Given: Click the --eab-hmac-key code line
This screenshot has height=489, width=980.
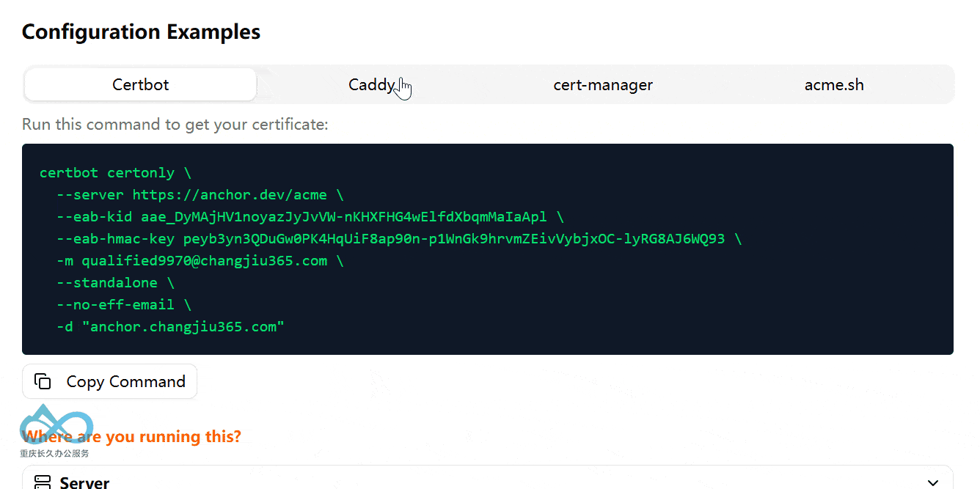Looking at the screenshot, I should [399, 239].
